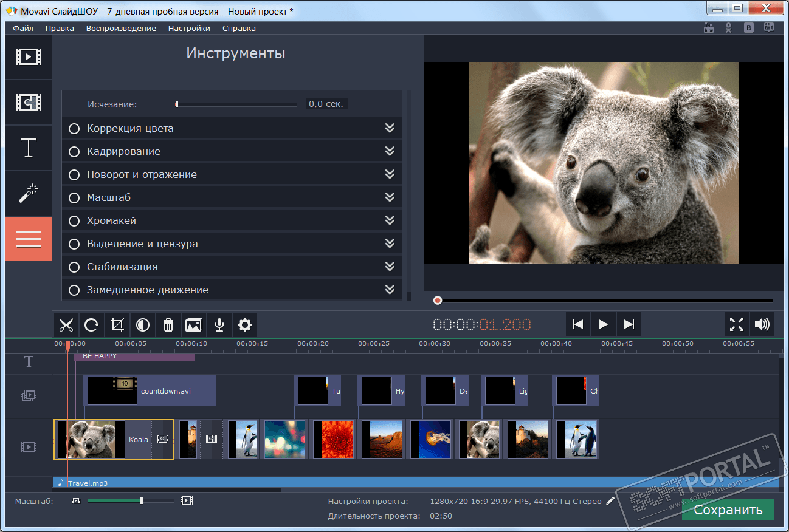Viewport: 789px width, 532px height.
Task: Expand the Стабилизация section chevron
Action: coord(390,267)
